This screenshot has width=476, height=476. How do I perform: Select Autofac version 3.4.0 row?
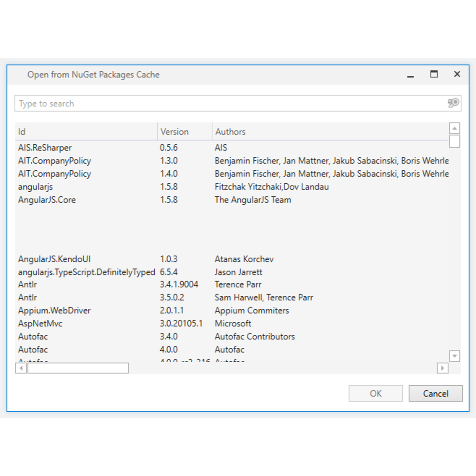click(x=232, y=337)
